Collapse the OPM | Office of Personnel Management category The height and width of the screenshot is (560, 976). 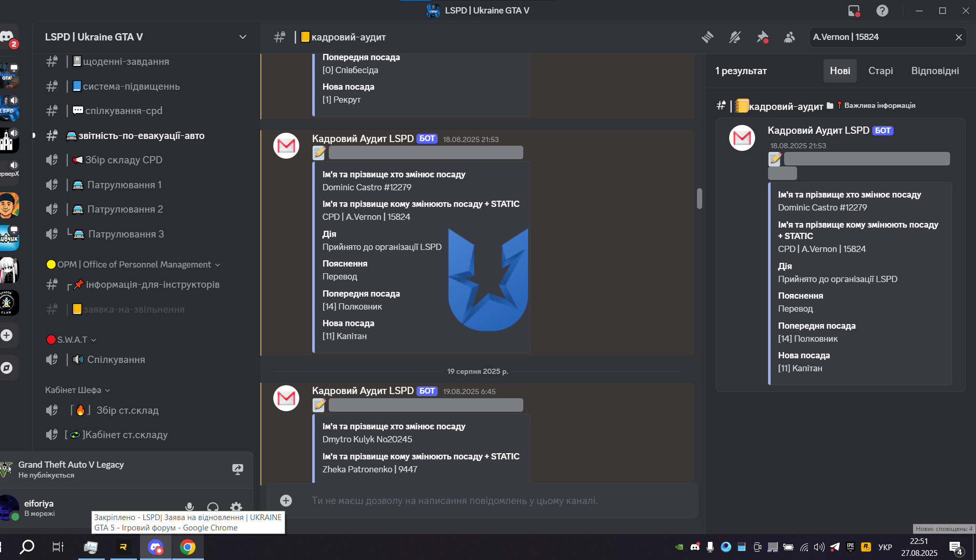133,264
